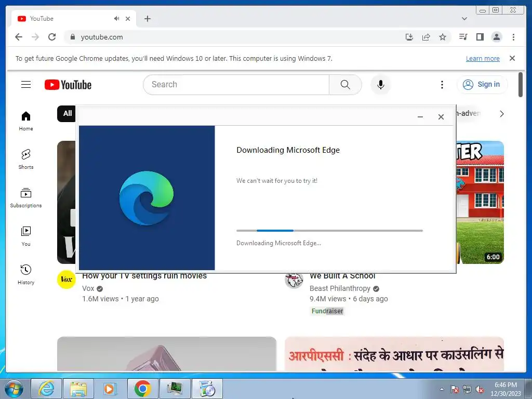The image size is (532, 399).
Task: Launch Internet Explorer from the taskbar
Action: point(46,389)
